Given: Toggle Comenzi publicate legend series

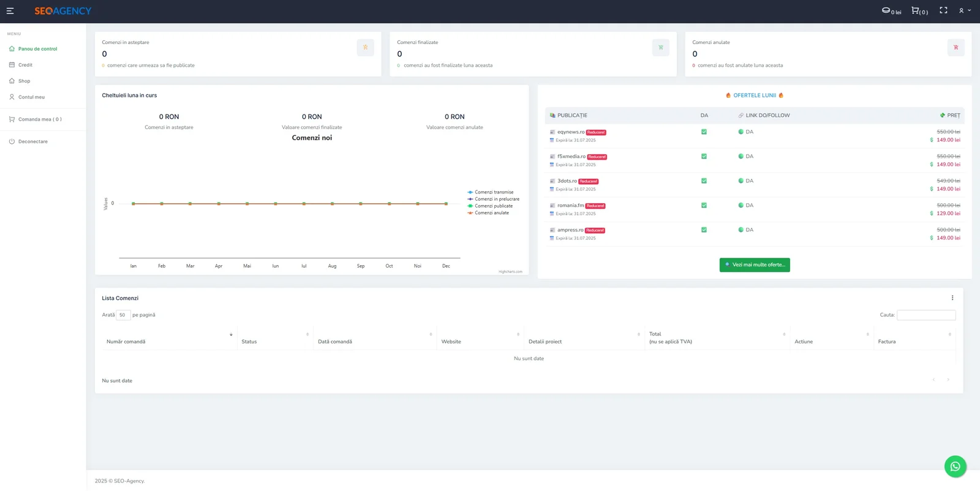Looking at the screenshot, I should pos(490,206).
